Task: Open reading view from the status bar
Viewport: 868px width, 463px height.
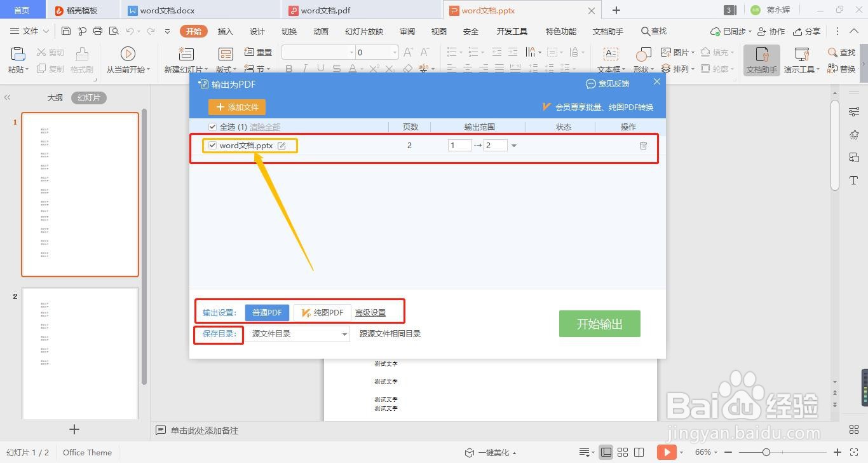Action: (639, 452)
